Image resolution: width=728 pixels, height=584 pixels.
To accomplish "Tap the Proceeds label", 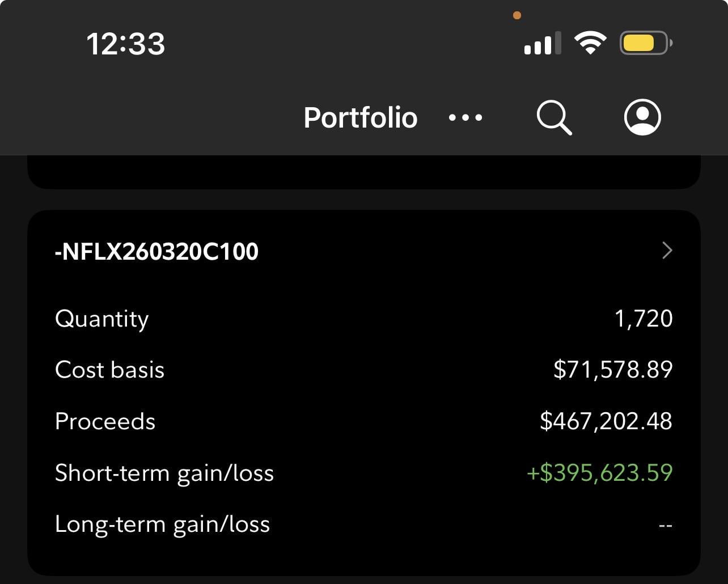I will click(105, 421).
